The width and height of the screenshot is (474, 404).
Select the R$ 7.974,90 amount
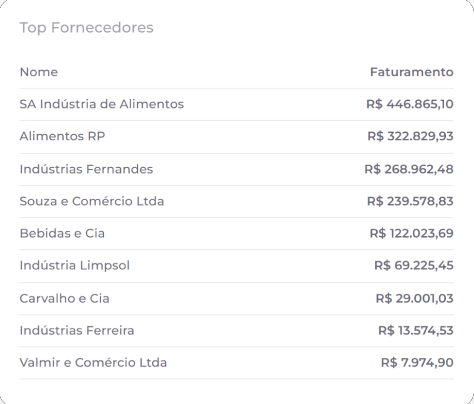pyautogui.click(x=417, y=363)
